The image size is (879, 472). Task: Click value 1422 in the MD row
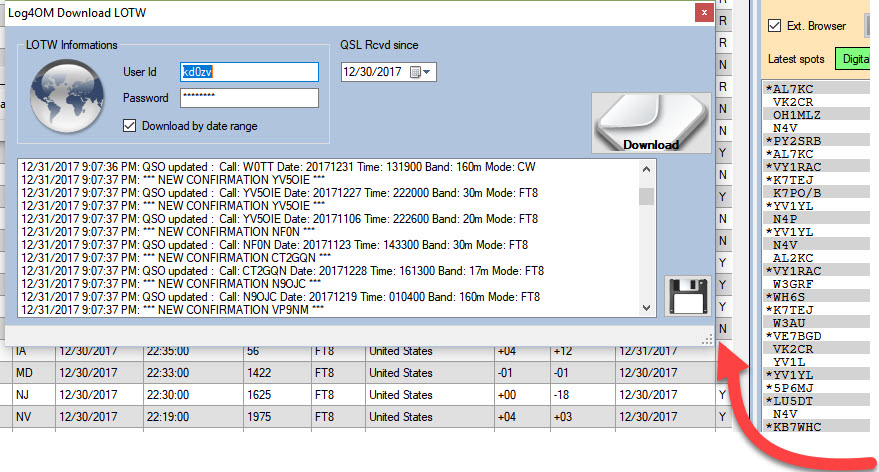tap(259, 373)
